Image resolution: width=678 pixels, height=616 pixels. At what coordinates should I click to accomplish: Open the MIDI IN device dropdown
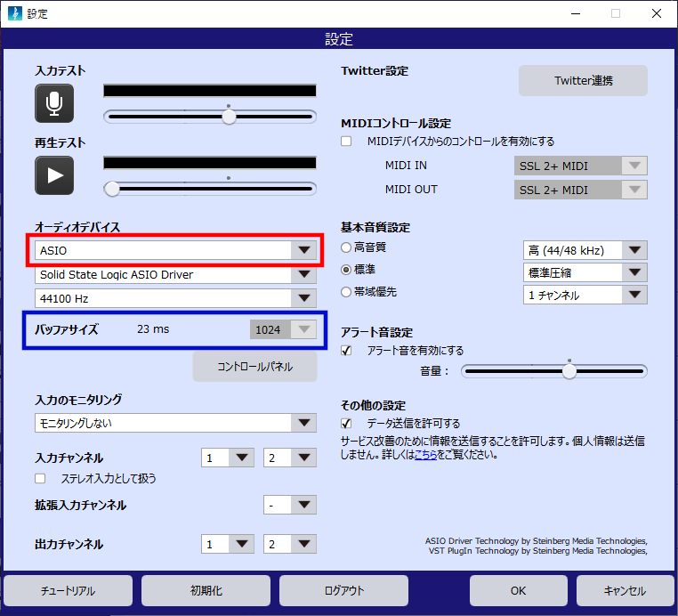coord(581,166)
